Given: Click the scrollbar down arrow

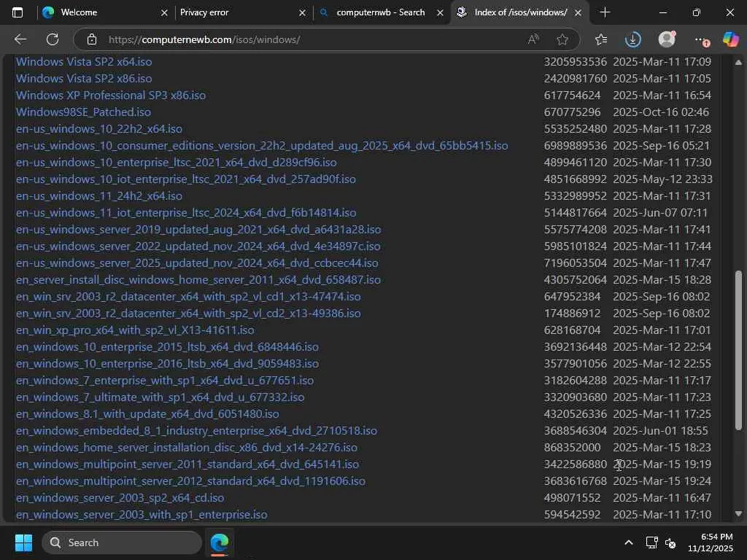Looking at the screenshot, I should [738, 514].
